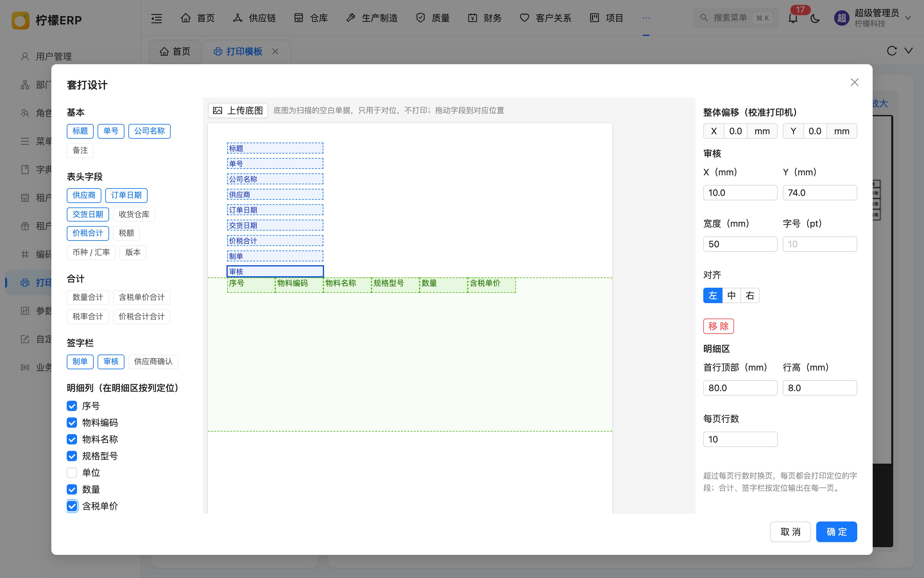The image size is (924, 578).
Task: Close the 套打设计 dialog with X
Action: click(854, 82)
